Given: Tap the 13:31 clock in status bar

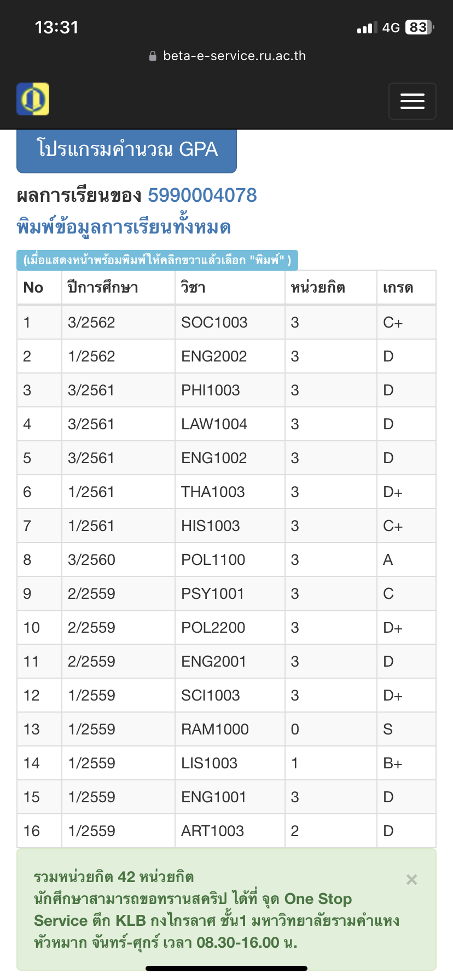Looking at the screenshot, I should click(x=56, y=27).
